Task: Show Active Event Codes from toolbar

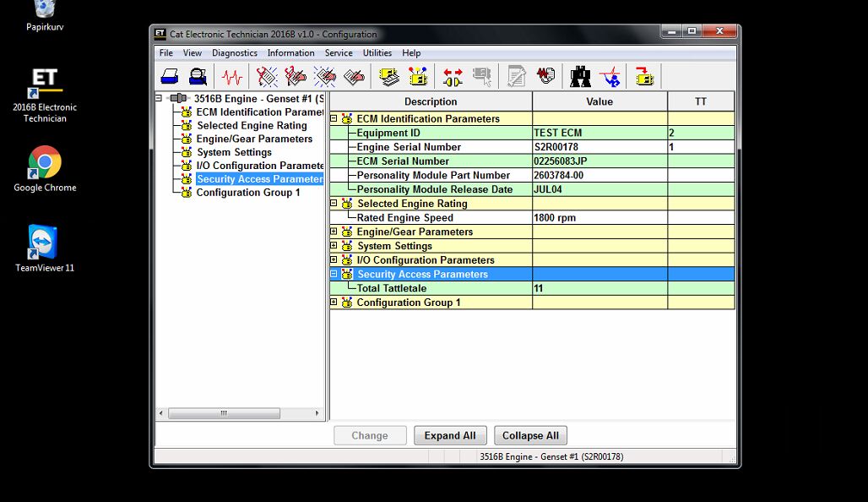Action: click(324, 76)
